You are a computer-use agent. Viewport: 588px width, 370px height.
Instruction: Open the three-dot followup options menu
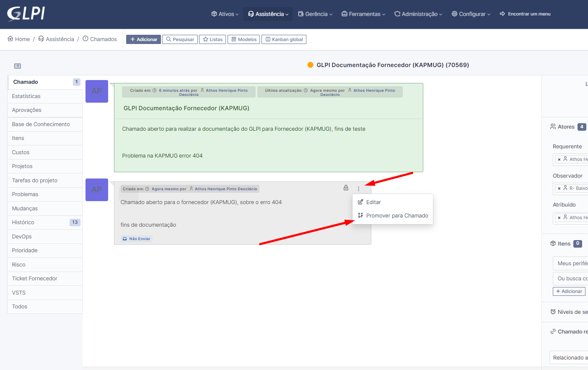point(358,189)
